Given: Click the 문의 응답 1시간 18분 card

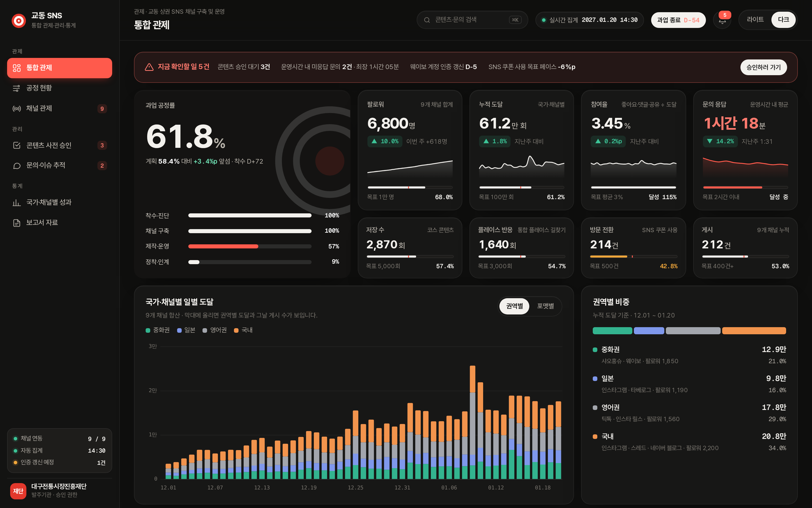Looking at the screenshot, I should pos(745,150).
